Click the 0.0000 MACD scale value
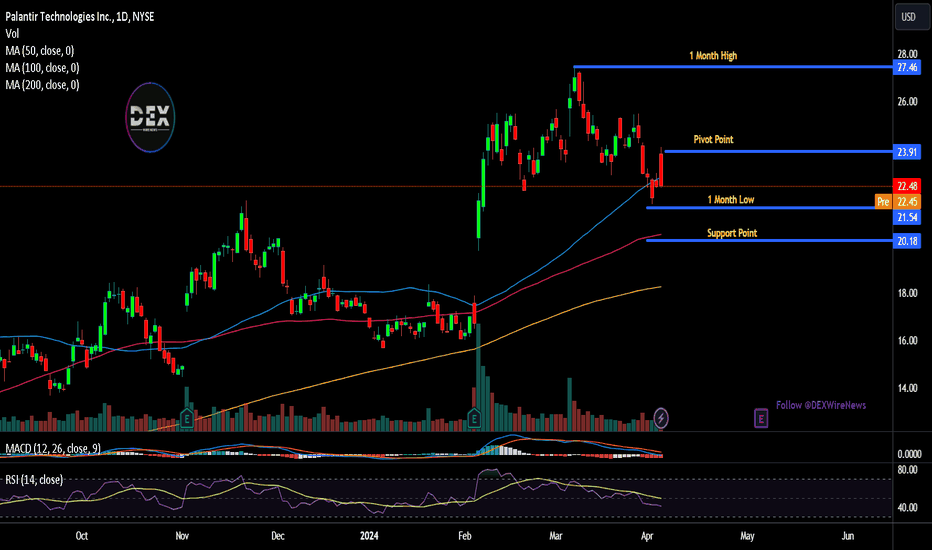The height and width of the screenshot is (550, 932). [909, 454]
